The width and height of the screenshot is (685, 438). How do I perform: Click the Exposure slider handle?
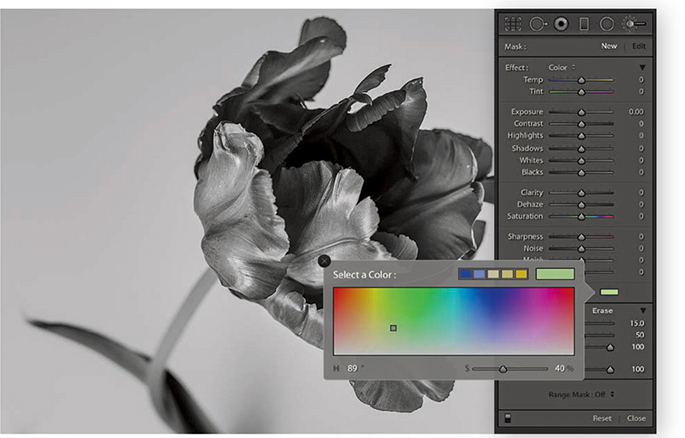[x=581, y=112]
